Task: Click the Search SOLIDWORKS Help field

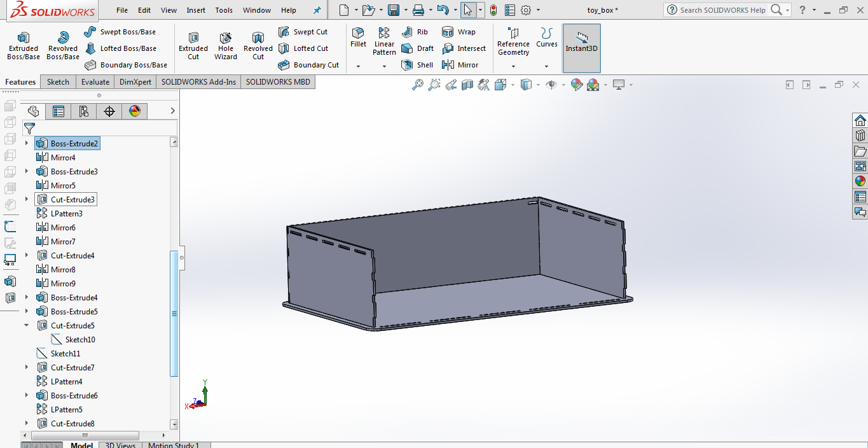Action: (x=722, y=10)
